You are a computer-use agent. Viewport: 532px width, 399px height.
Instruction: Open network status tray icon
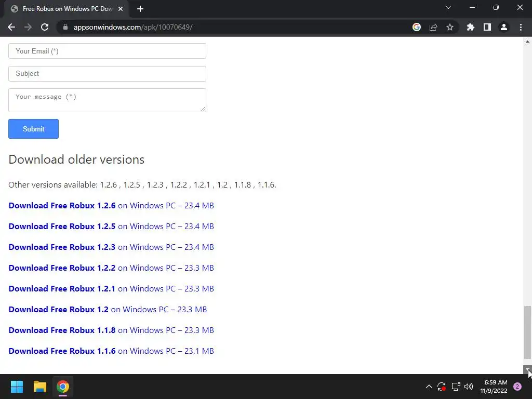tap(456, 387)
